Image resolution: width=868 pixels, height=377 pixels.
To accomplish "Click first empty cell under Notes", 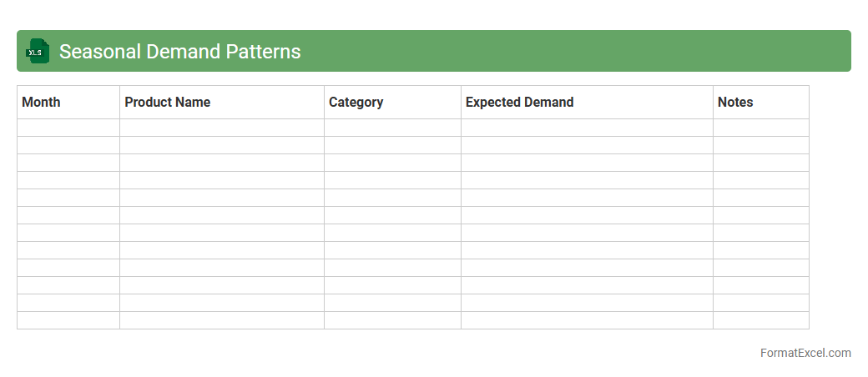I will pos(760,128).
